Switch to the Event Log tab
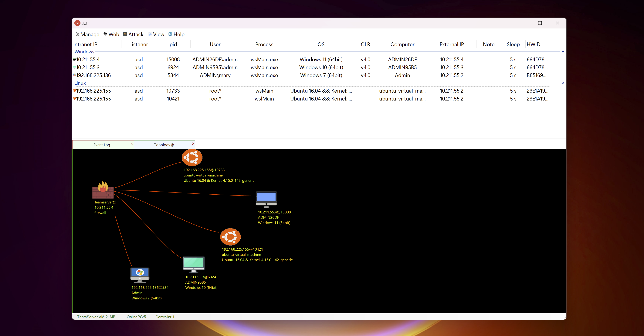644x336 pixels. point(101,145)
